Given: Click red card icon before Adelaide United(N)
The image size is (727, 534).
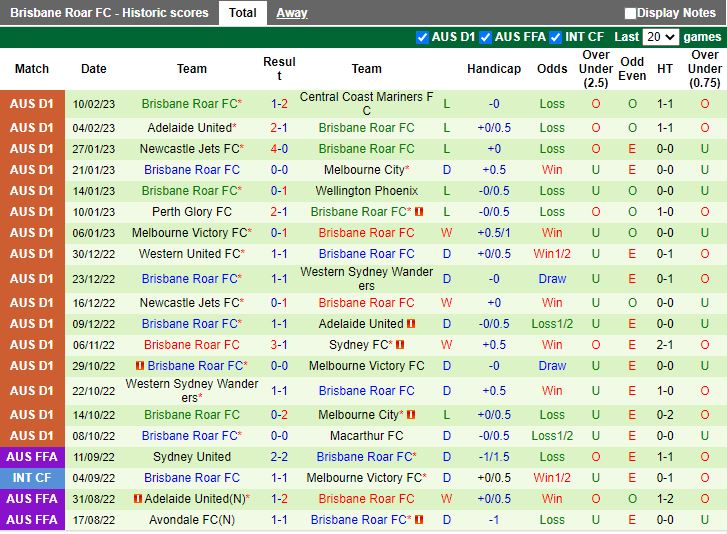Looking at the screenshot, I should coord(136,498).
